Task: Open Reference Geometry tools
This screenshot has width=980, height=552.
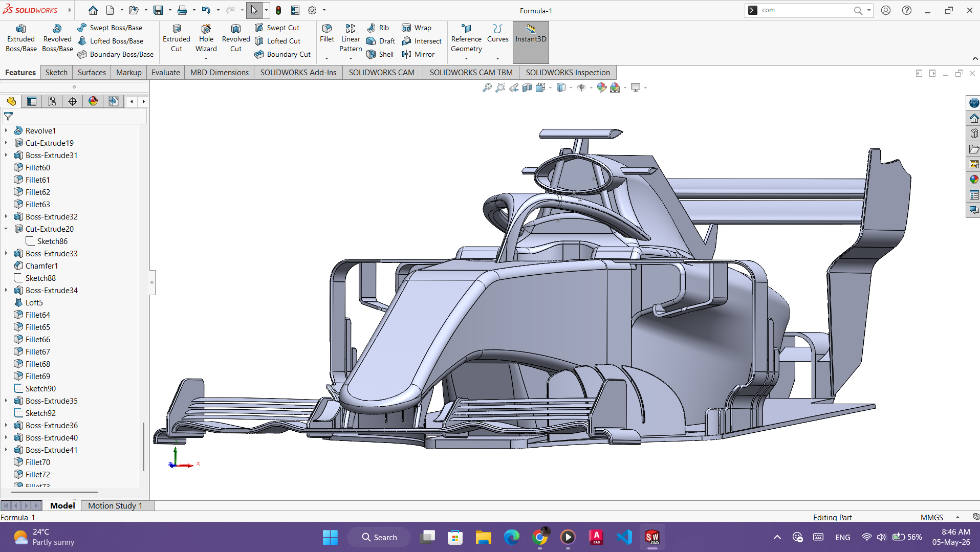Action: (466, 38)
